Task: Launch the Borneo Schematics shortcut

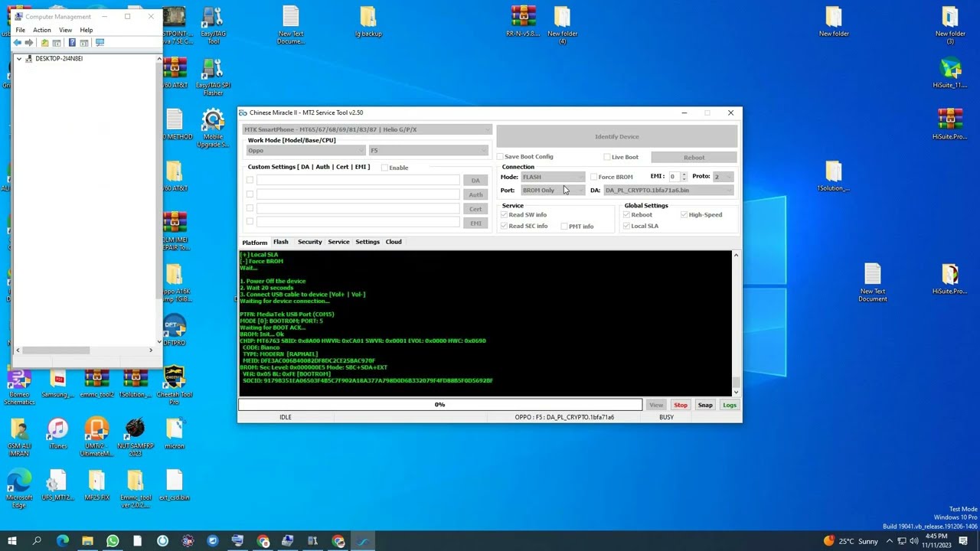Action: point(19,387)
